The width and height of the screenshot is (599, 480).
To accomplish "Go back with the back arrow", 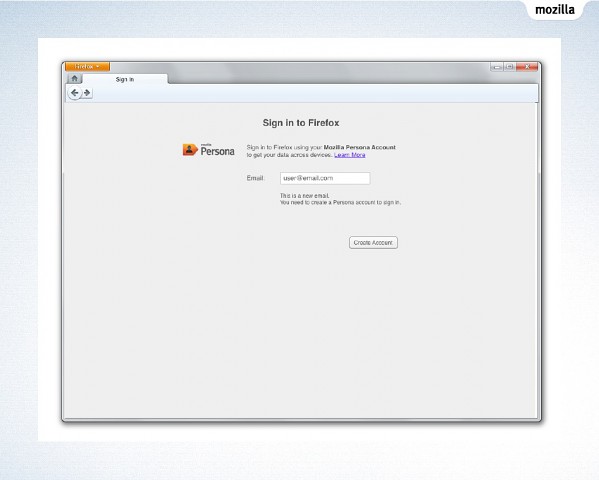I will pos(74,92).
